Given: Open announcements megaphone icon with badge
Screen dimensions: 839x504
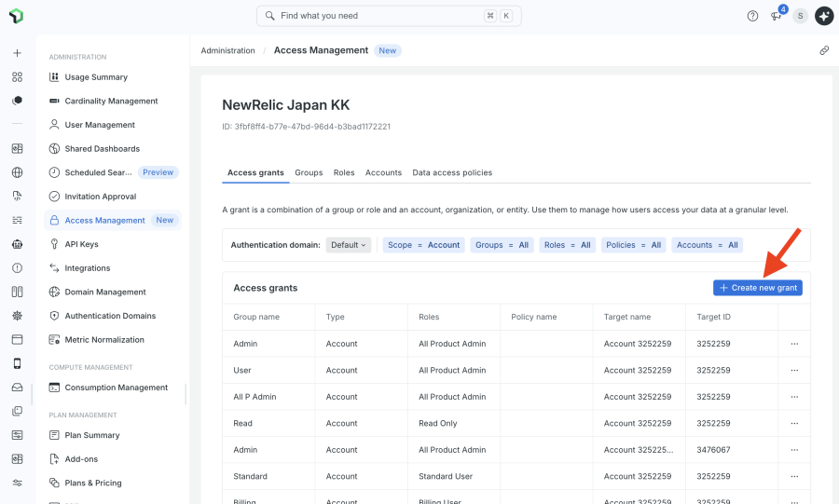Looking at the screenshot, I should point(776,16).
